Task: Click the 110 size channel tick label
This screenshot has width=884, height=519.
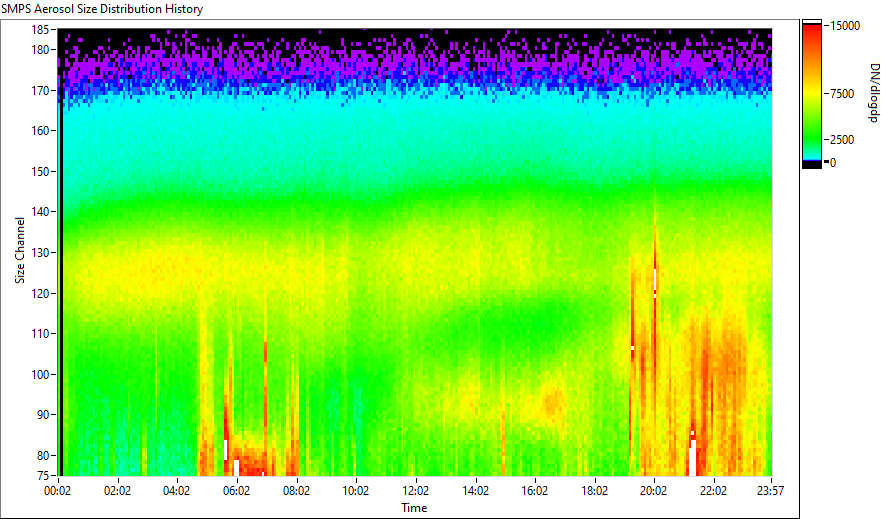Action: [x=40, y=334]
